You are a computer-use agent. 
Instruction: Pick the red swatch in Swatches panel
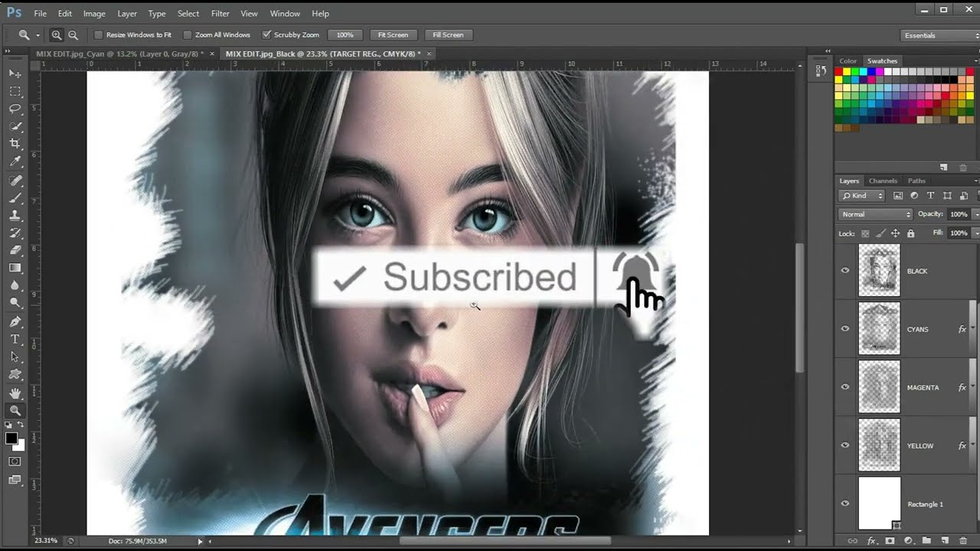(838, 71)
